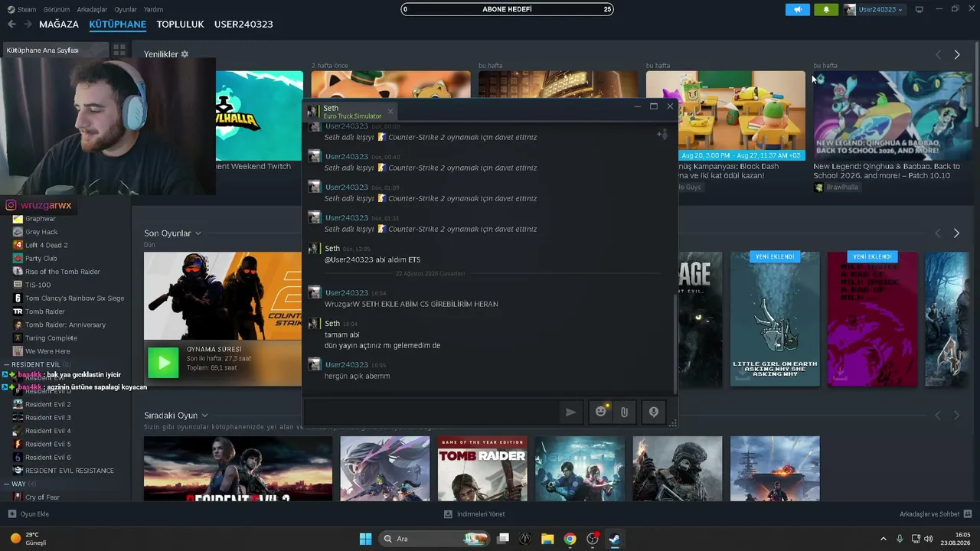This screenshot has height=551, width=980.
Task: Collapse the WAY category
Action: [x=8, y=484]
